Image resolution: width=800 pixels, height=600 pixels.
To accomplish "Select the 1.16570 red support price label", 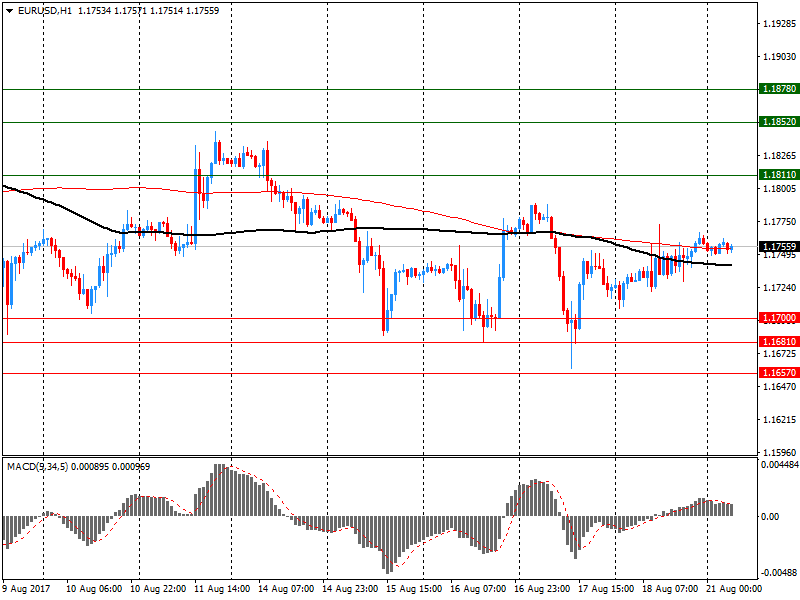I will tap(779, 373).
